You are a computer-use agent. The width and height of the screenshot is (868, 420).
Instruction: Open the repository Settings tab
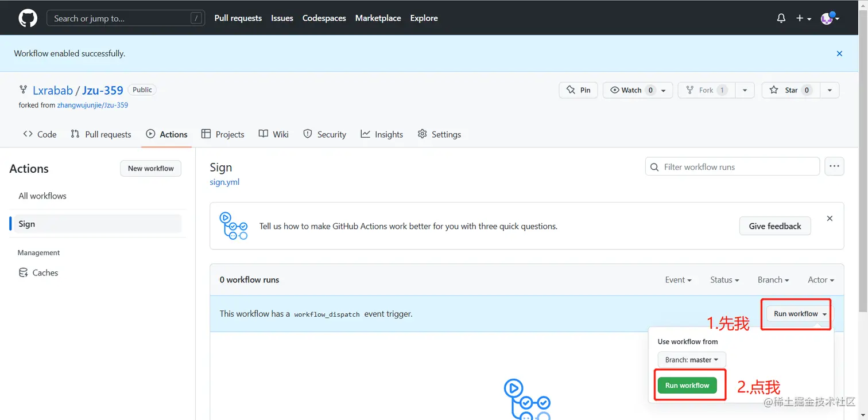439,134
